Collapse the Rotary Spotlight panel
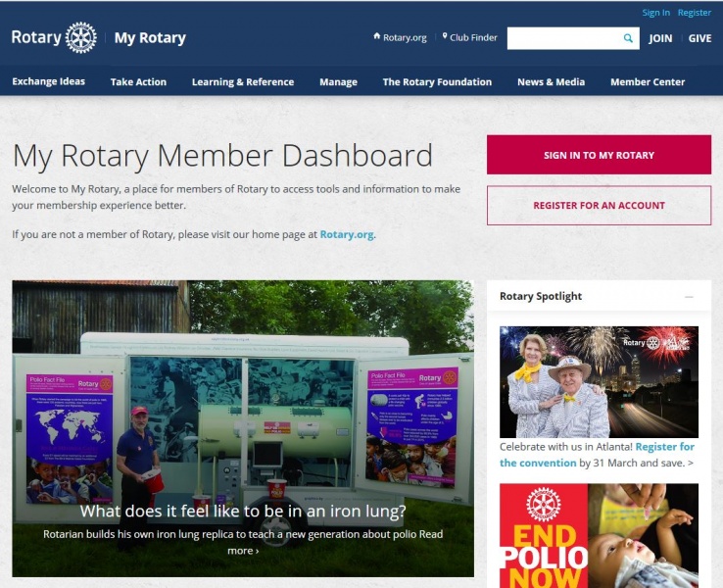Screen dimensions: 723x588 (689, 297)
